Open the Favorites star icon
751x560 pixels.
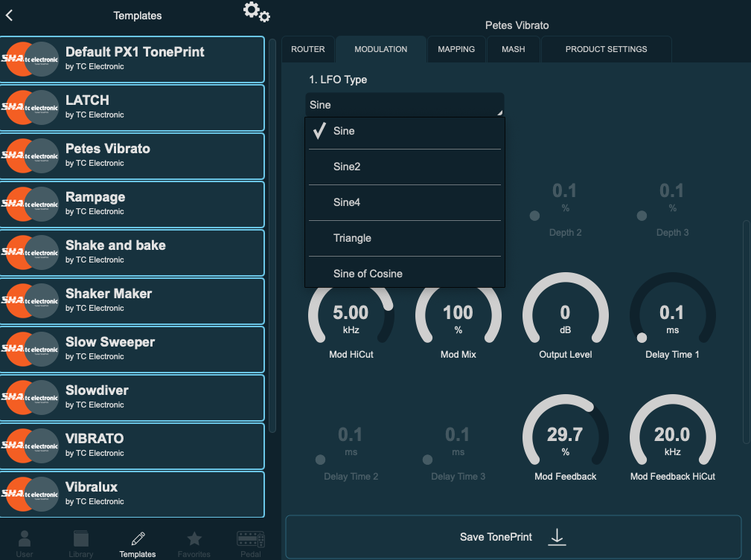(194, 539)
